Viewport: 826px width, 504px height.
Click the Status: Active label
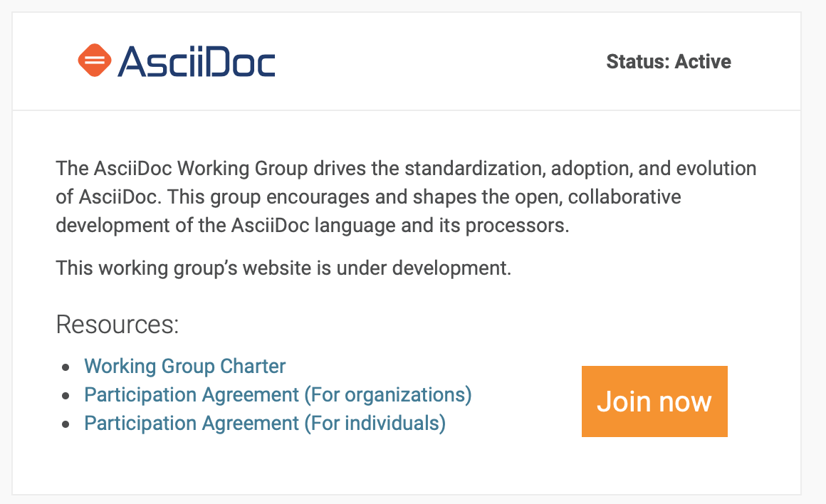coord(668,62)
